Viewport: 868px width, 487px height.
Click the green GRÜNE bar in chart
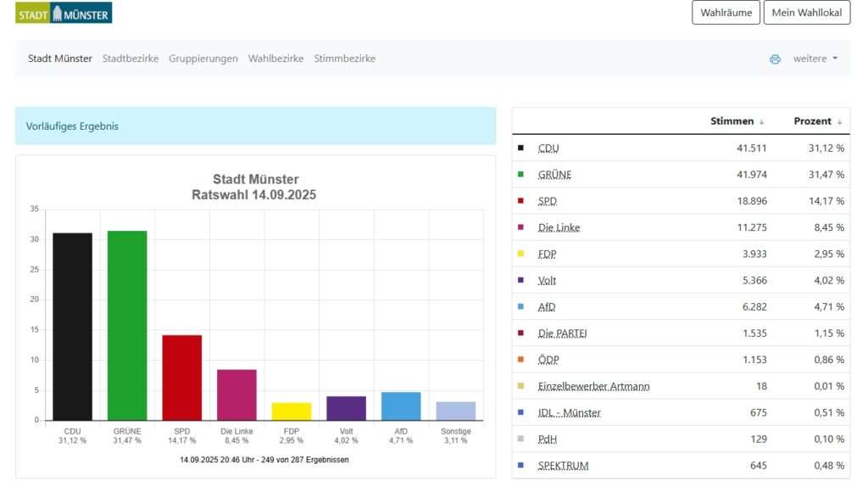[127, 325]
